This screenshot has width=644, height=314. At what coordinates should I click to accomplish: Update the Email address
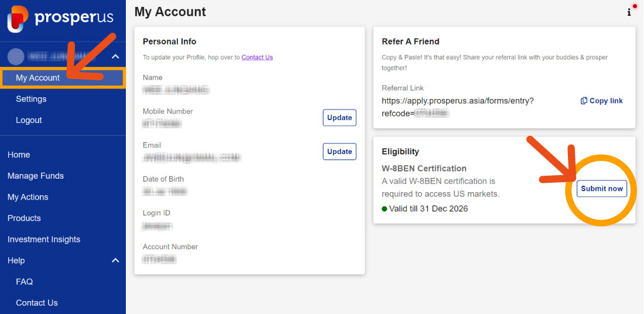pos(340,152)
